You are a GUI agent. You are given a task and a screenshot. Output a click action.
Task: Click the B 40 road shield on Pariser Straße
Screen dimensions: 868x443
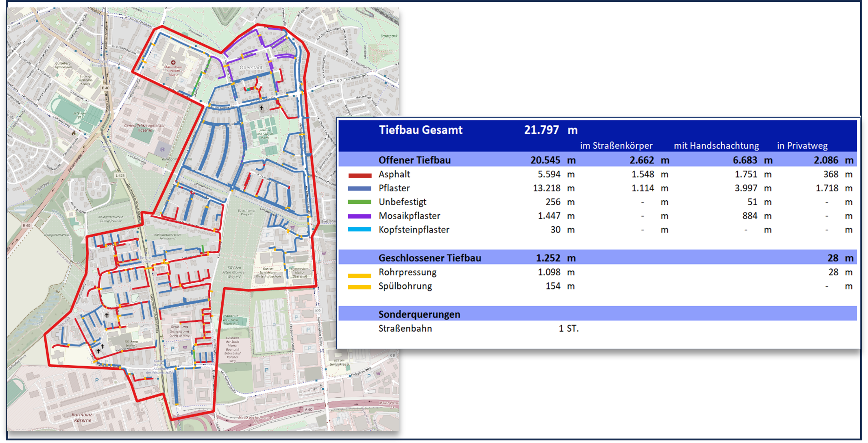click(x=106, y=88)
